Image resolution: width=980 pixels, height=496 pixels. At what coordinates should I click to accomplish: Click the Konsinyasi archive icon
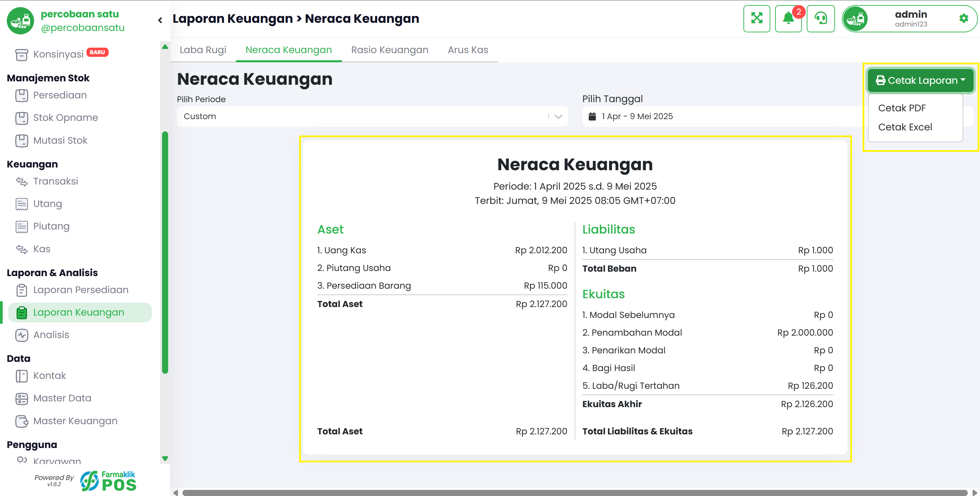coord(21,54)
